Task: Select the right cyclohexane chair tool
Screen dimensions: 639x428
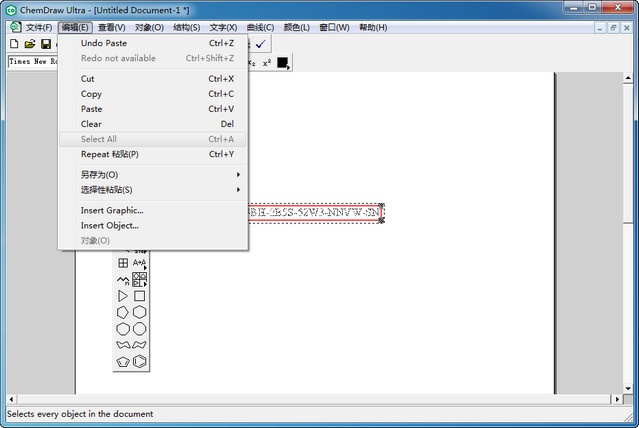Action: coord(139,345)
